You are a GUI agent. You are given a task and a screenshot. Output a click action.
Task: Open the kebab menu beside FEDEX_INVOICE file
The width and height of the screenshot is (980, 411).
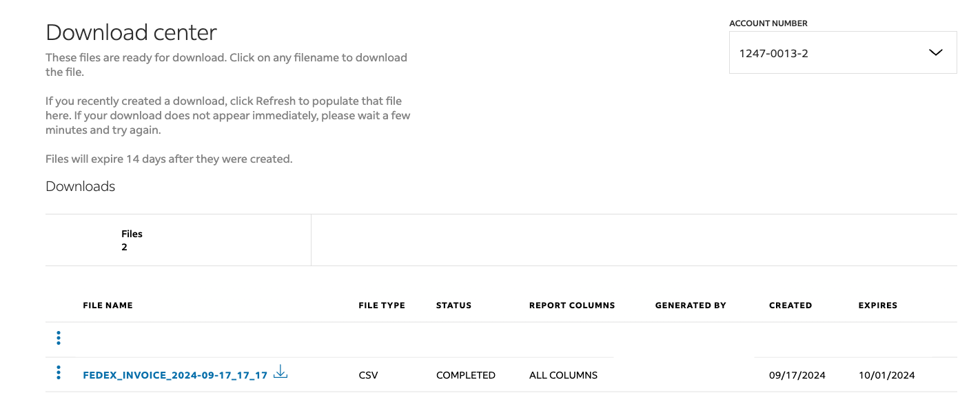[x=59, y=373]
